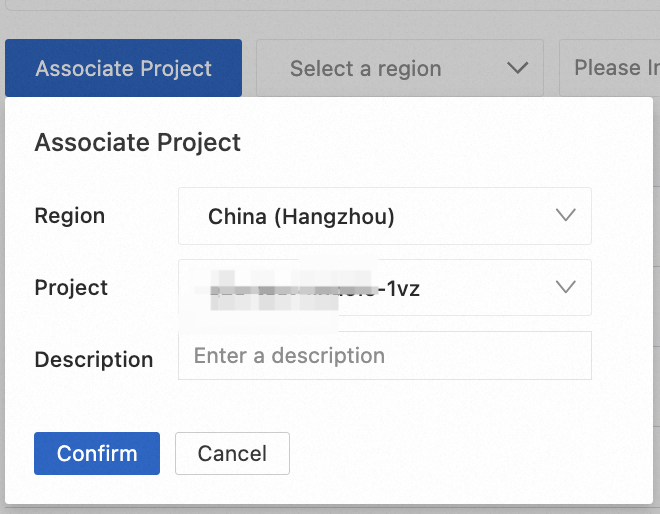
Task: Click the Enter a description placeholder text
Action: tap(289, 356)
